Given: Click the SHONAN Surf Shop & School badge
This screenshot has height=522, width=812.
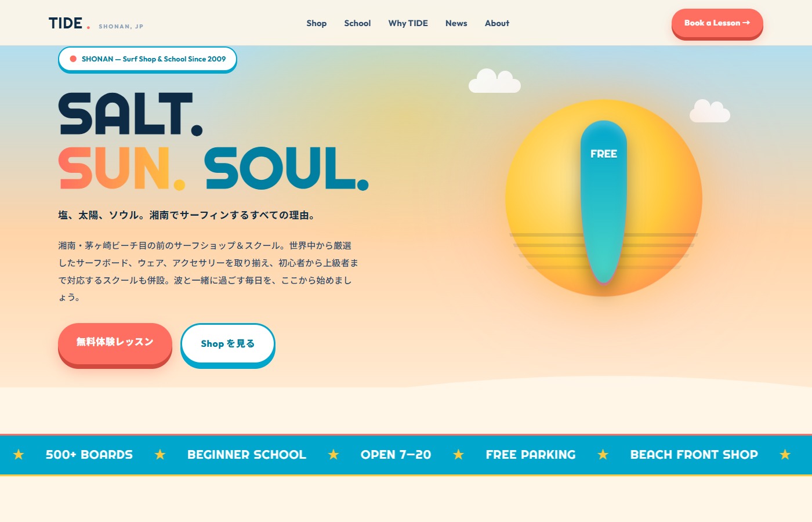Looking at the screenshot, I should point(147,60).
